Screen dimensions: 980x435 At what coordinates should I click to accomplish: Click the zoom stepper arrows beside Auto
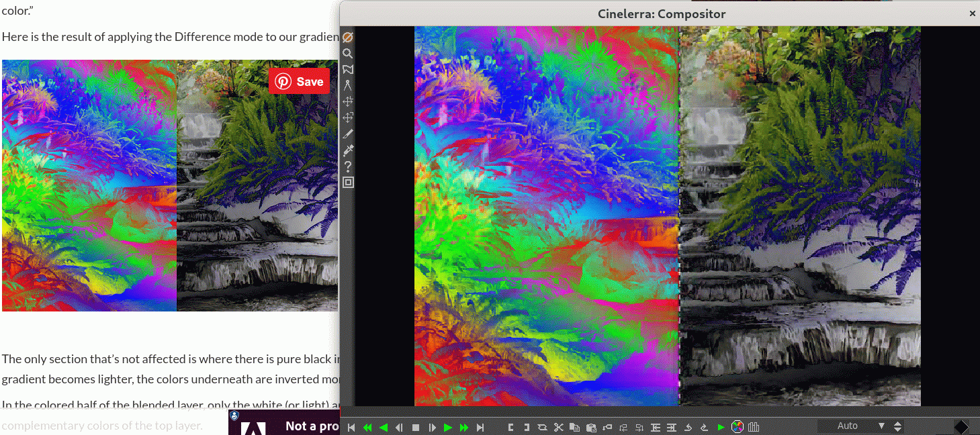[x=898, y=426]
